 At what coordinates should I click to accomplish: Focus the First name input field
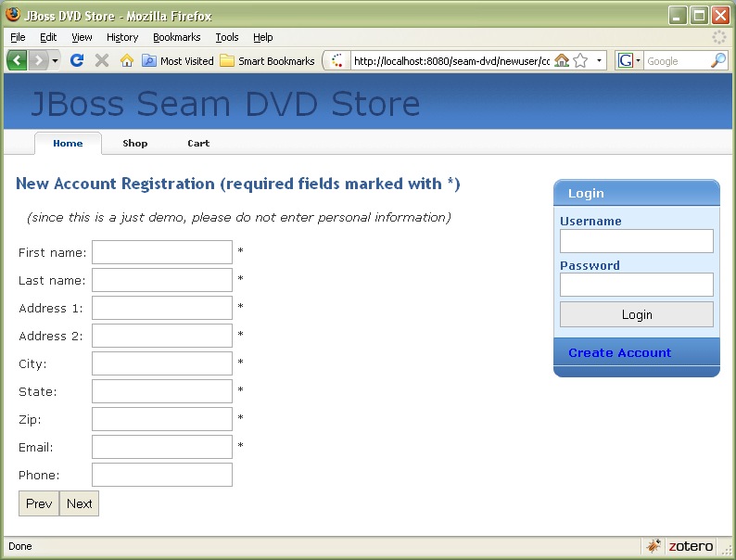pyautogui.click(x=162, y=252)
